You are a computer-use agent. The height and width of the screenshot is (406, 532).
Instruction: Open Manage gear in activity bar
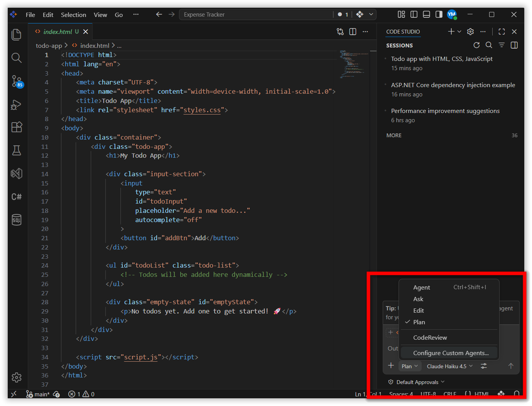coord(16,377)
